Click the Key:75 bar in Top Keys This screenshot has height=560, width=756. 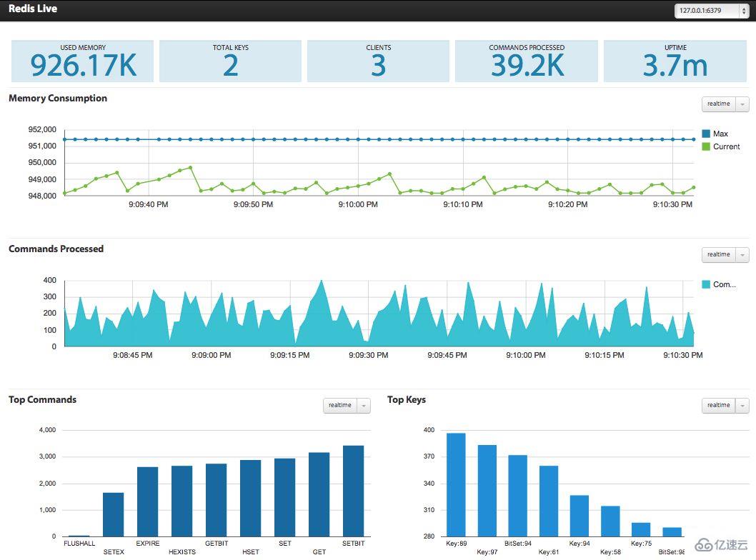(641, 529)
